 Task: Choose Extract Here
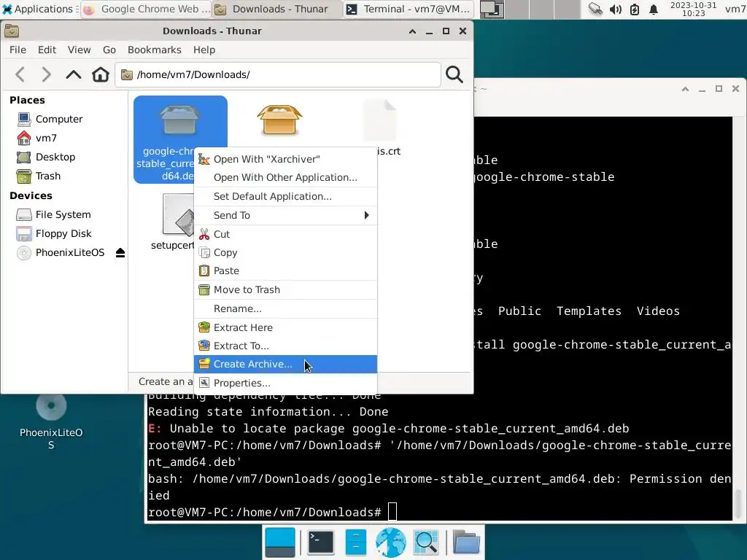pyautogui.click(x=285, y=327)
